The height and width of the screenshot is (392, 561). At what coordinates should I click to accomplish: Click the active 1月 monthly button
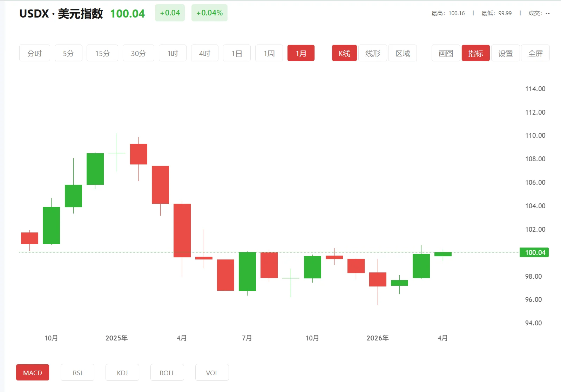coord(301,53)
